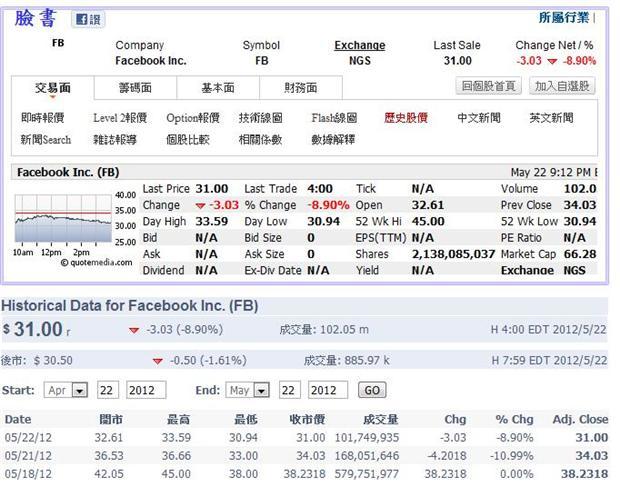Click the Start year input field
620x486 pixels.
(146, 390)
